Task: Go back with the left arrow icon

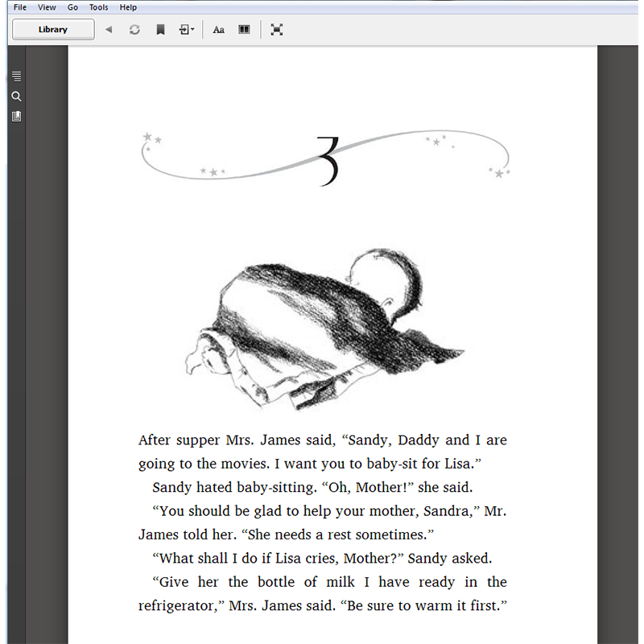Action: click(109, 30)
